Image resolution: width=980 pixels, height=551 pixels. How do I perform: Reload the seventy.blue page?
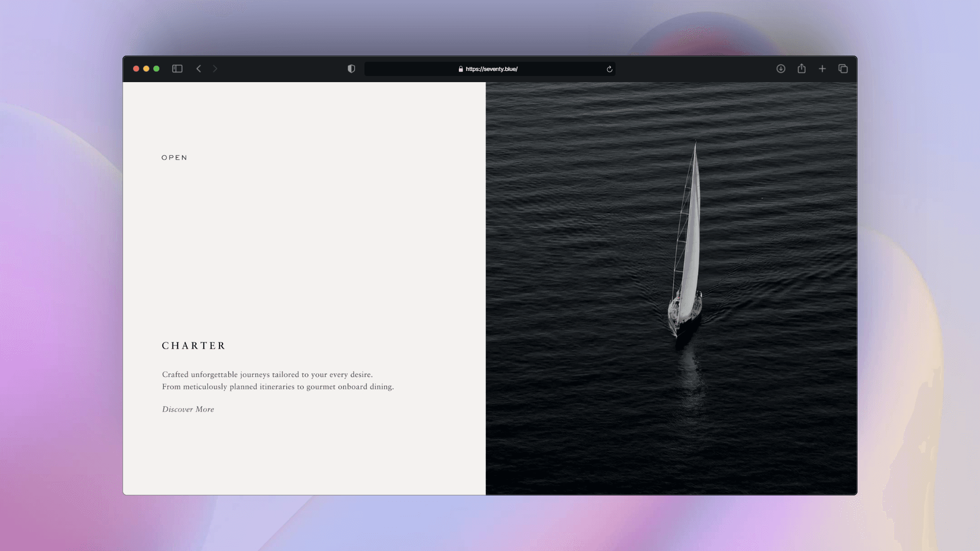pyautogui.click(x=609, y=69)
